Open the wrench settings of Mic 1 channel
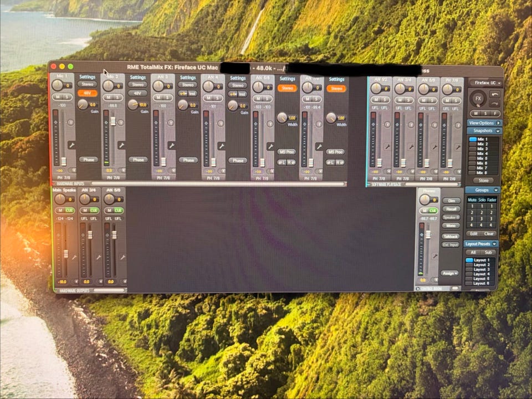Image resolution: width=532 pixels, height=399 pixels. click(x=71, y=145)
